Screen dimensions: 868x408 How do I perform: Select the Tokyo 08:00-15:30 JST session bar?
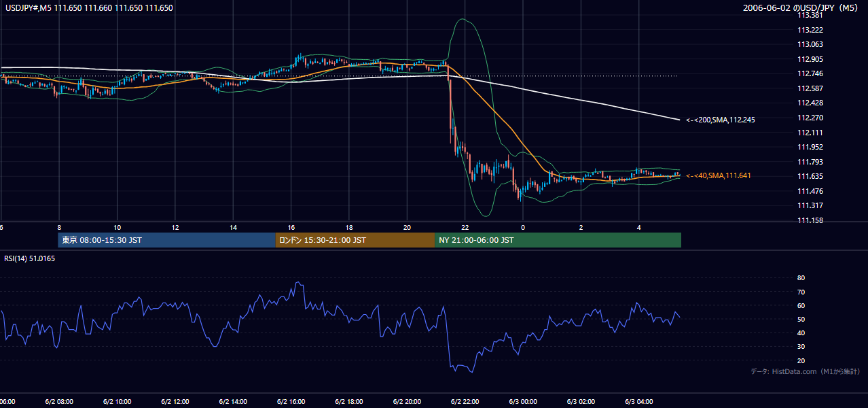tap(166, 240)
